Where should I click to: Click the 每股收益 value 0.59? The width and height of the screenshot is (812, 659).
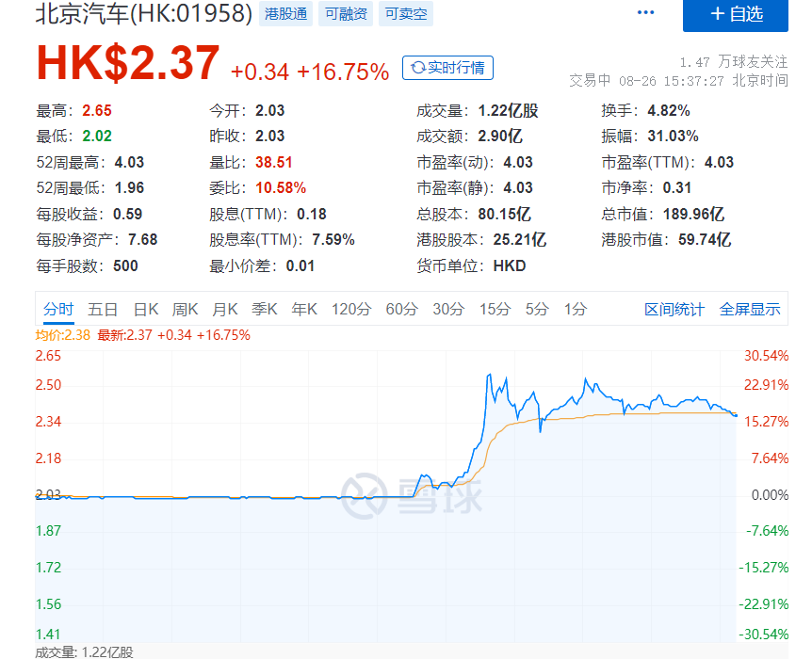point(127,214)
